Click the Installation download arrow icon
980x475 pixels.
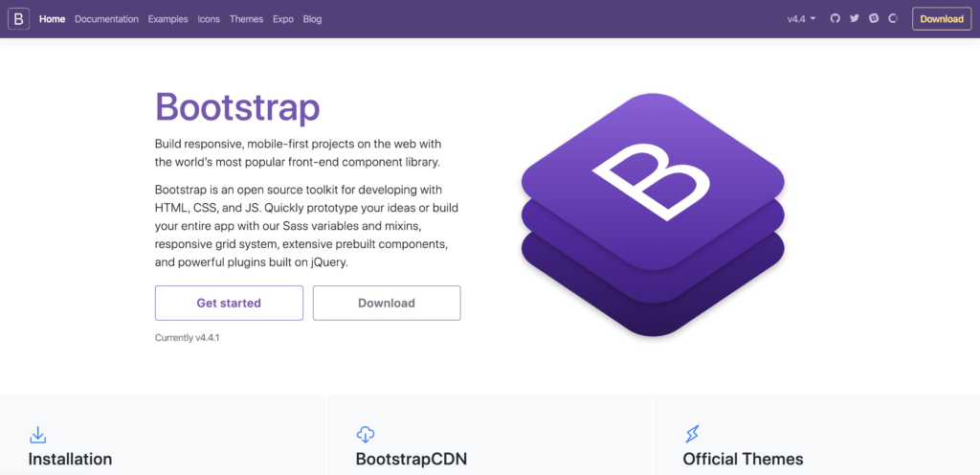click(38, 435)
